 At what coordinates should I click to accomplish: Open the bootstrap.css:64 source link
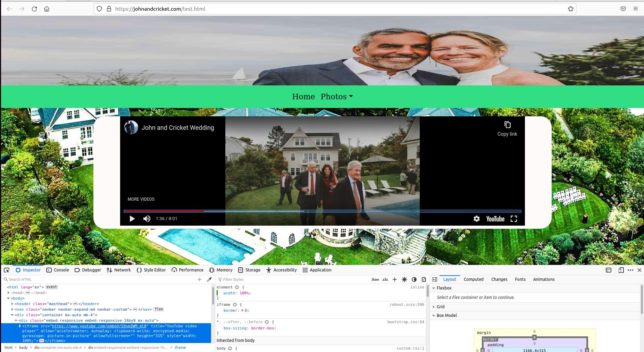click(x=406, y=322)
